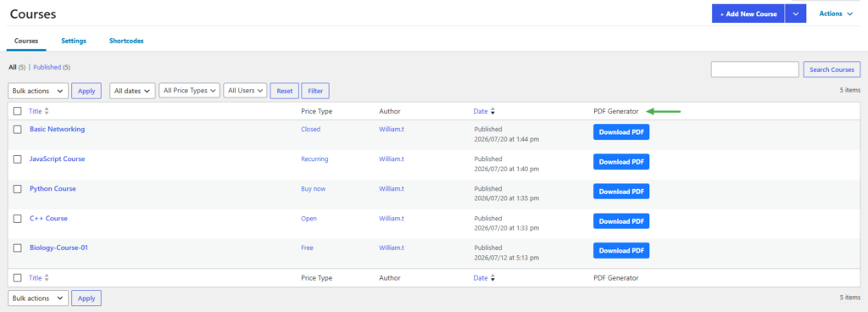This screenshot has height=312, width=868.
Task: Check the Basic Networking row checkbox
Action: [18, 130]
